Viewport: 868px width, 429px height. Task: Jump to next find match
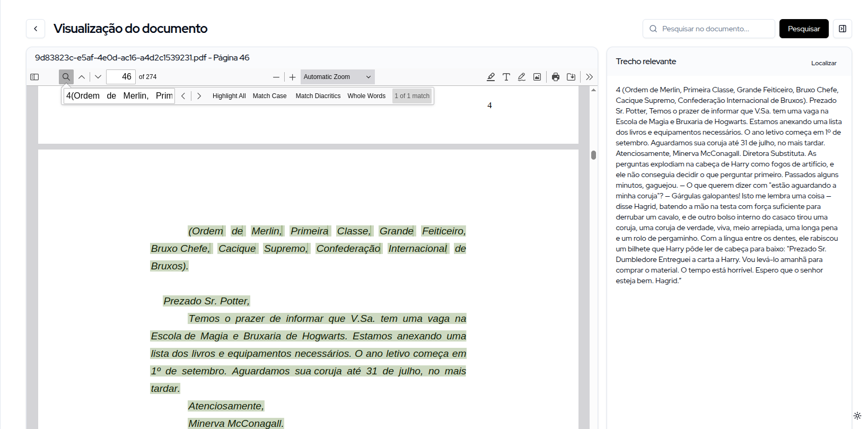point(199,96)
